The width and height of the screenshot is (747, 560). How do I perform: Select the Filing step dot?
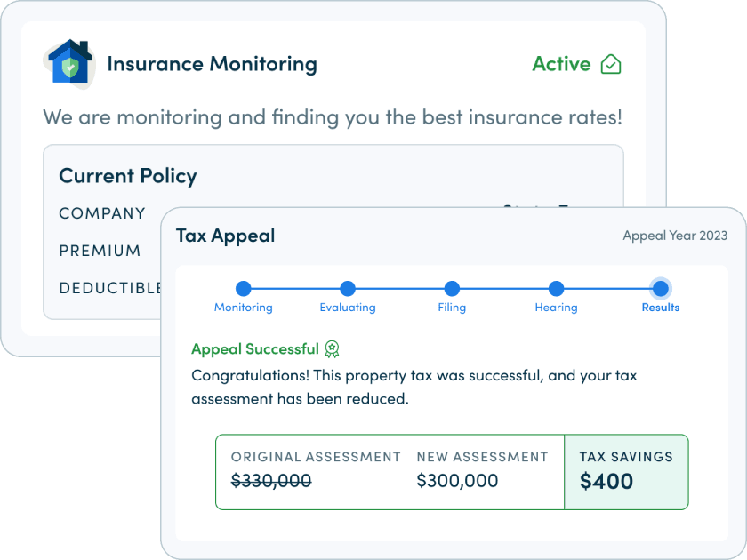(x=452, y=289)
